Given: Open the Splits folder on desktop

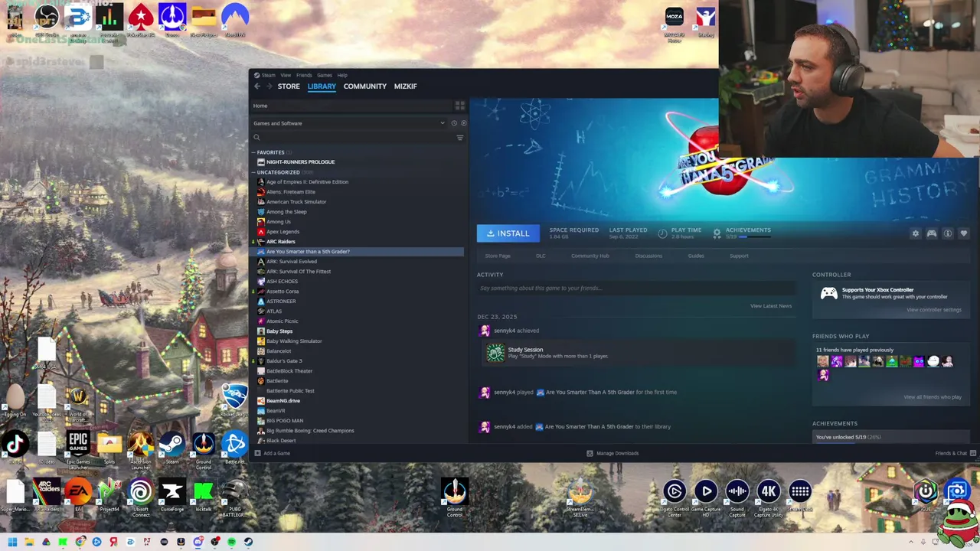Looking at the screenshot, I should pos(109,447).
